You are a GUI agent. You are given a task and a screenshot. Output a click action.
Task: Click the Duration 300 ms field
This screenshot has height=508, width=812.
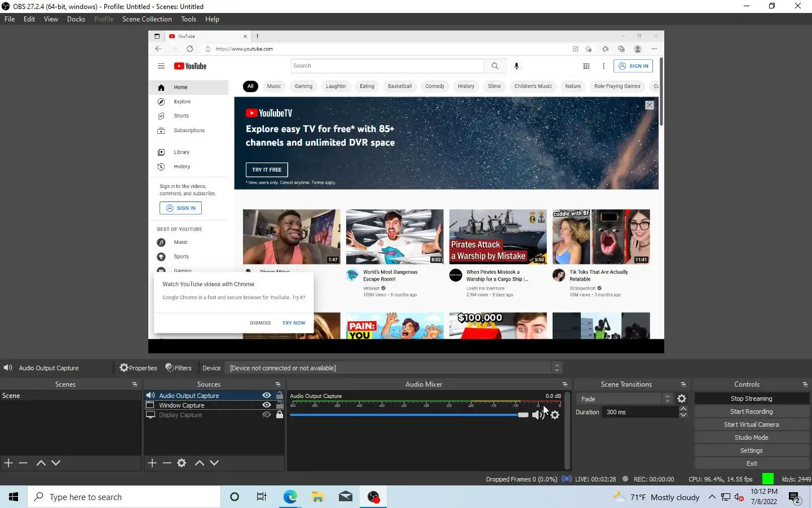click(x=641, y=412)
